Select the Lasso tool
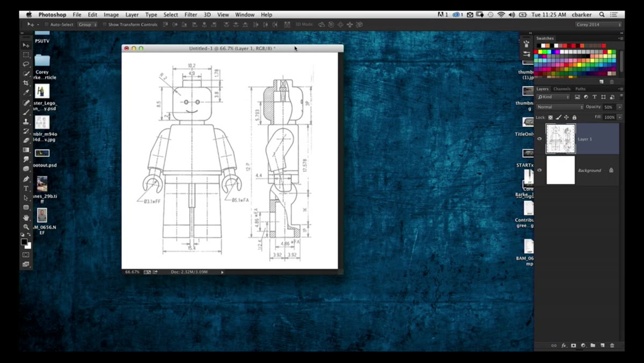Viewport: 644px width, 363px height. pos(26,64)
